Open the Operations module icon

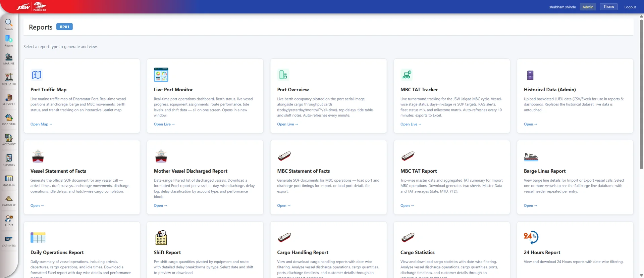pyautogui.click(x=9, y=77)
